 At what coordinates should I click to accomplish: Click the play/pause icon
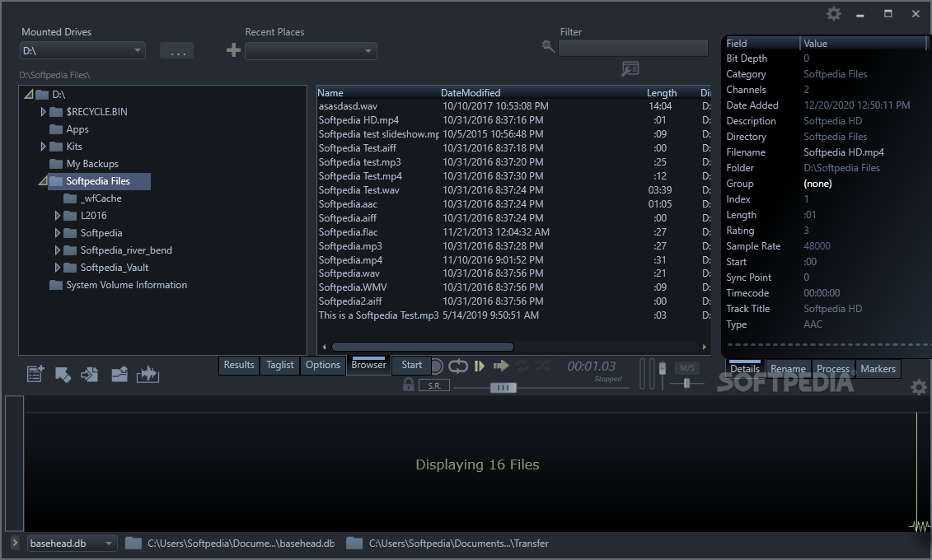coord(480,366)
